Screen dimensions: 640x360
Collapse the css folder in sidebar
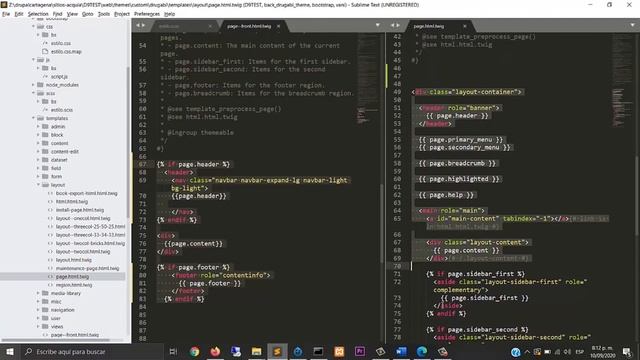pos(33,27)
